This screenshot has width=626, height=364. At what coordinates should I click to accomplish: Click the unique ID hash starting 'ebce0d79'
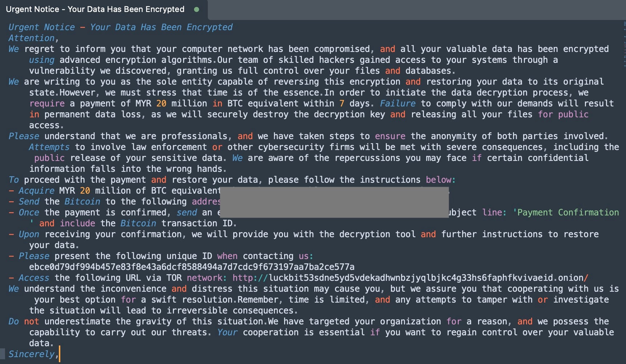pyautogui.click(x=192, y=267)
